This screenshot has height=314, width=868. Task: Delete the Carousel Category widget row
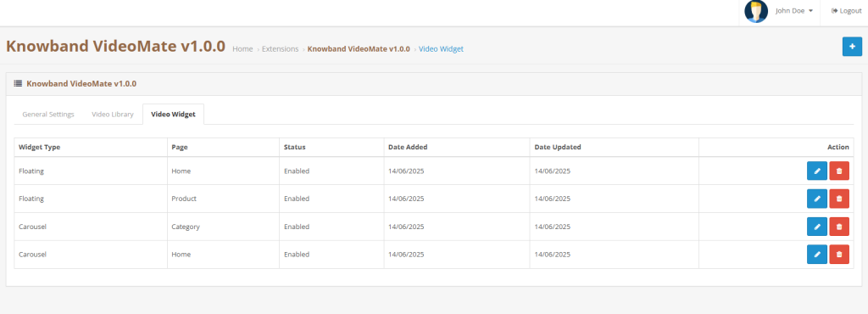pos(838,227)
